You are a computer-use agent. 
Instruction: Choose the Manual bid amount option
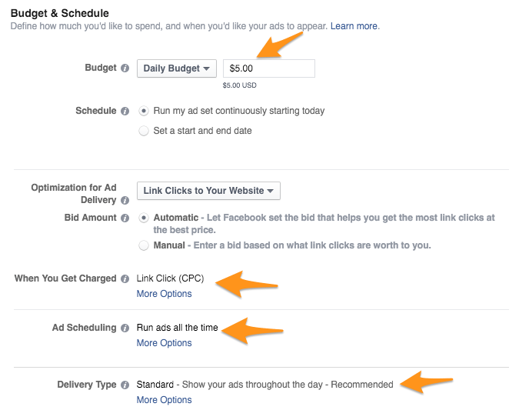(144, 245)
